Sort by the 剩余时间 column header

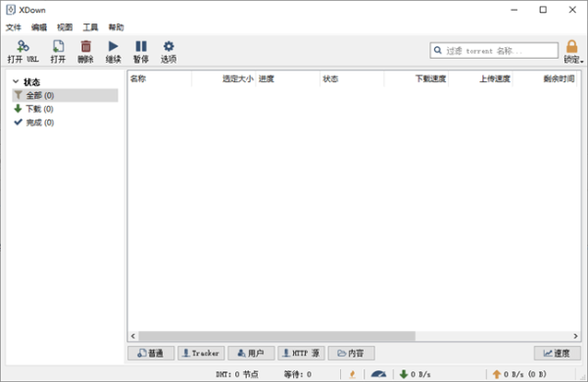[x=544, y=78]
